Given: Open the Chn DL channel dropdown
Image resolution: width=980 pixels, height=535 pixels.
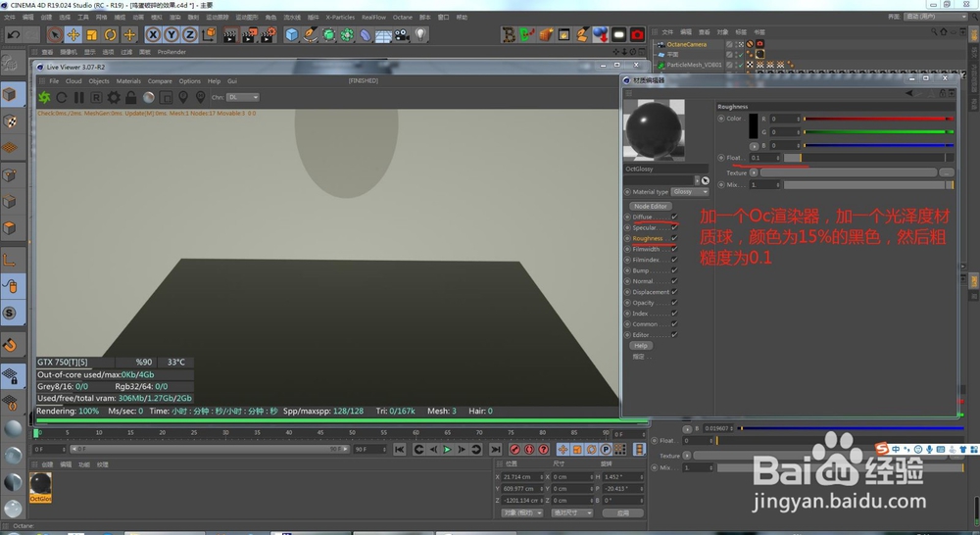Looking at the screenshot, I should click(242, 98).
